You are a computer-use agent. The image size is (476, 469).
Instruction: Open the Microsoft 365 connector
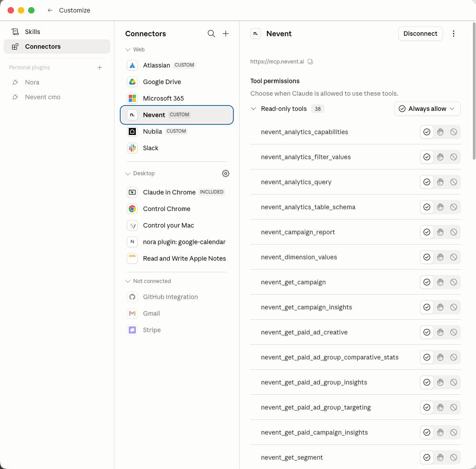(x=177, y=98)
